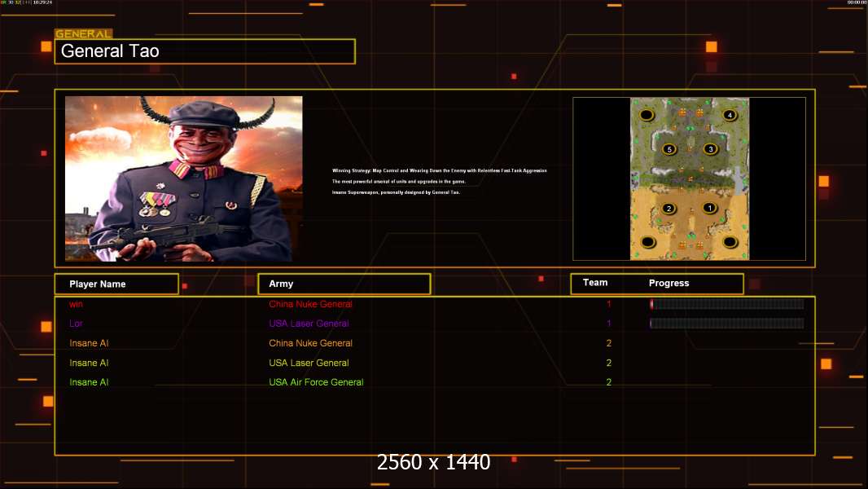Screen dimensions: 868x489
Task: Click the General Tao portrait image
Action: pyautogui.click(x=183, y=178)
